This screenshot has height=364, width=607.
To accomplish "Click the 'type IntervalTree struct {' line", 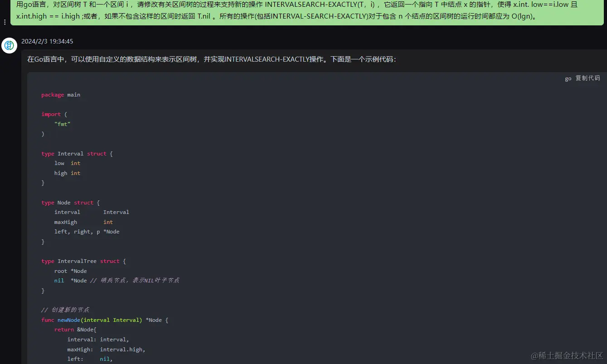I will pyautogui.click(x=83, y=261).
